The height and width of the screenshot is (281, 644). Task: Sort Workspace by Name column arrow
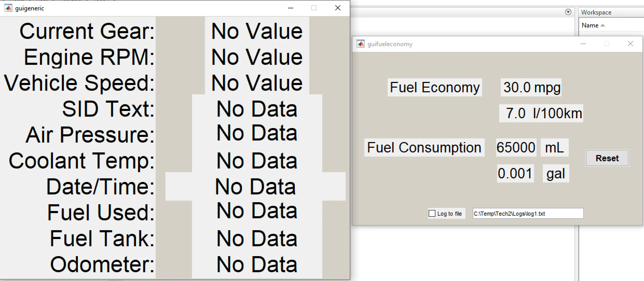coord(603,25)
